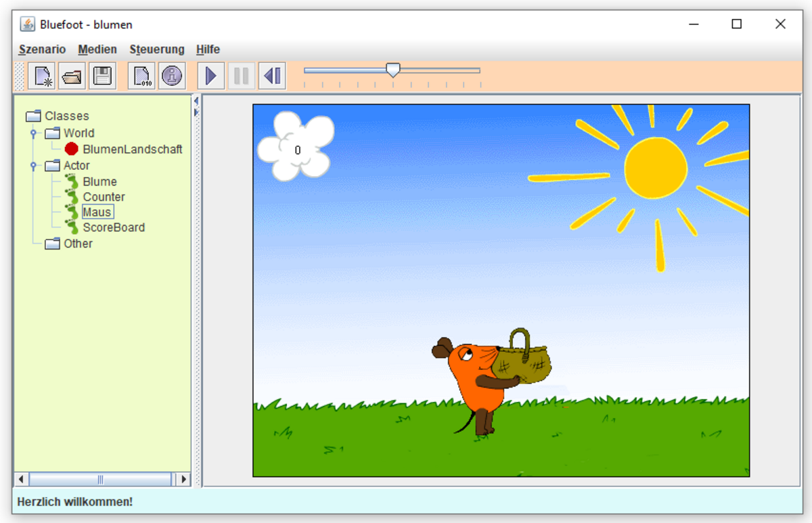Open a scenario with the folder icon
The width and height of the screenshot is (812, 523).
(72, 76)
